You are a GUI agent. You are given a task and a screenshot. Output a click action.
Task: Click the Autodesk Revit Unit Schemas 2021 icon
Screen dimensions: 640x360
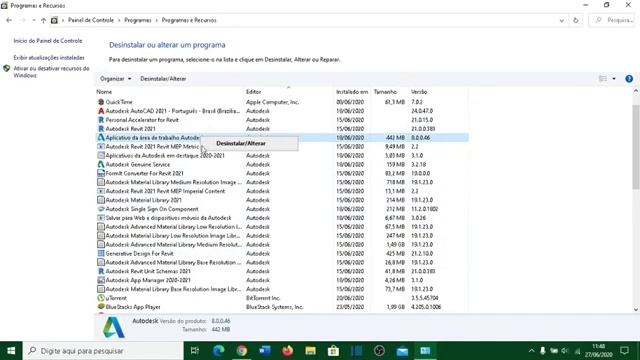point(101,271)
